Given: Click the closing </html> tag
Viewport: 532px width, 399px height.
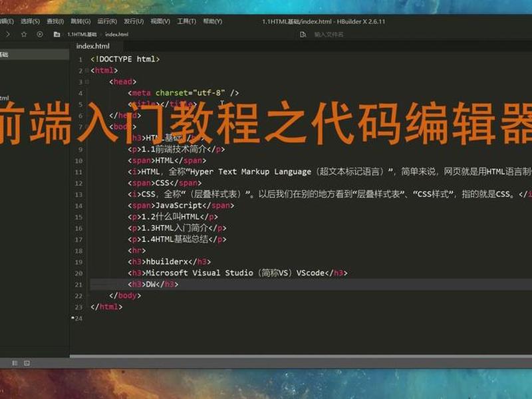Looking at the screenshot, I should tap(106, 307).
